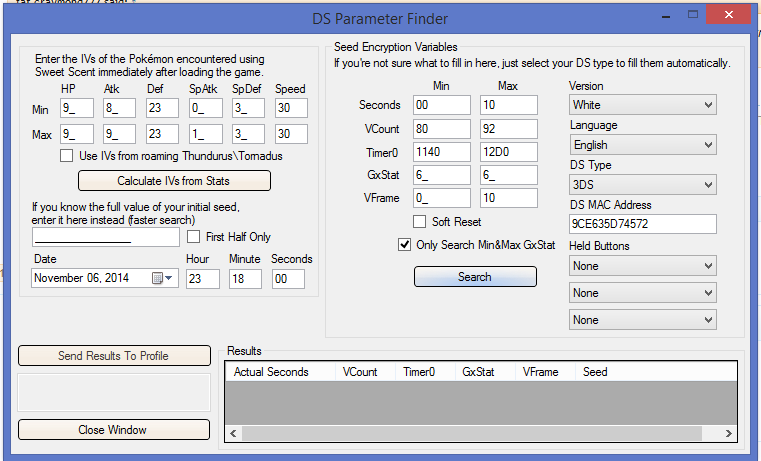Enable Use IVs from roaming Thundurus\Tornadus

tap(67, 156)
